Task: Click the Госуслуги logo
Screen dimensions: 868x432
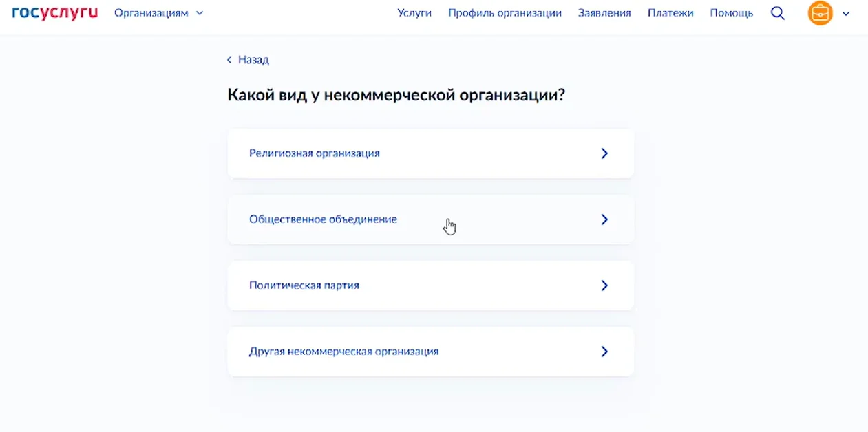Action: pos(55,13)
